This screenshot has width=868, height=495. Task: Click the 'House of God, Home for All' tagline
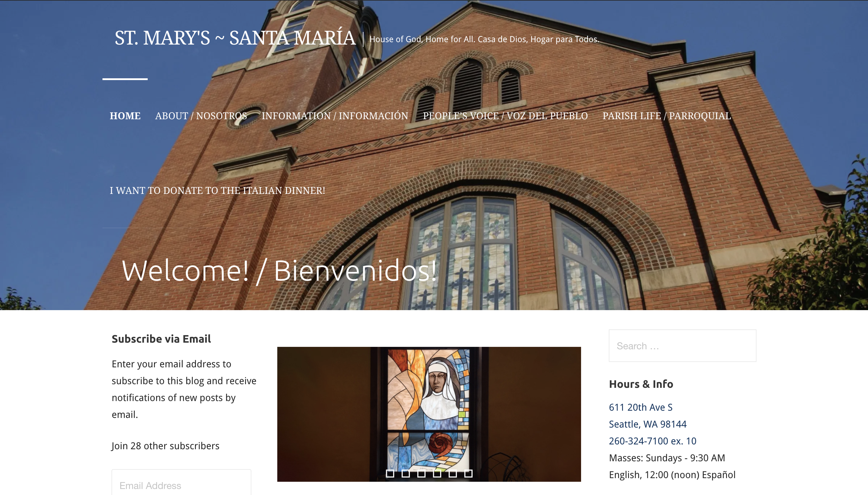(484, 39)
